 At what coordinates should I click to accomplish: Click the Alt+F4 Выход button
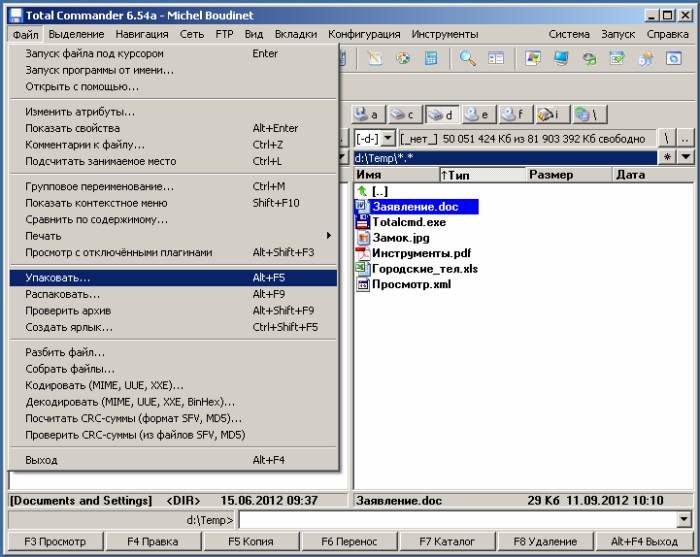[644, 542]
